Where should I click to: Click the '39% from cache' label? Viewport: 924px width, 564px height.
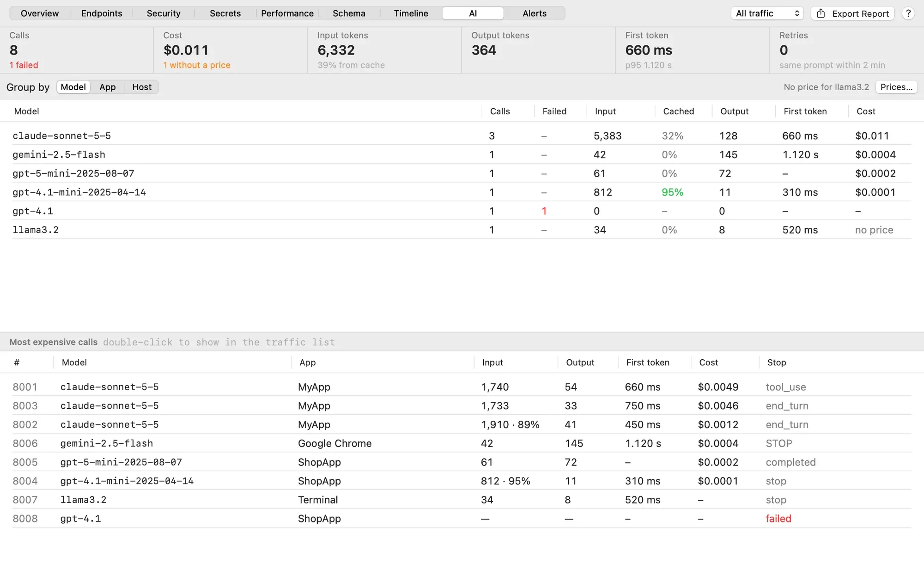coord(351,65)
